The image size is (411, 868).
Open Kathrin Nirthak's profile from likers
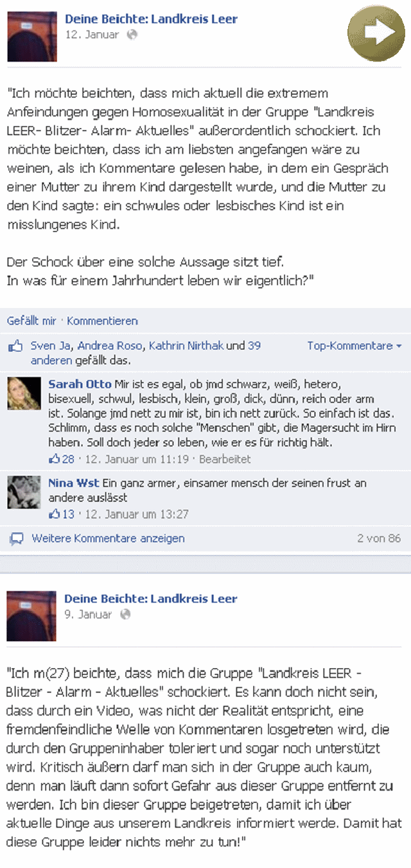[x=186, y=346]
